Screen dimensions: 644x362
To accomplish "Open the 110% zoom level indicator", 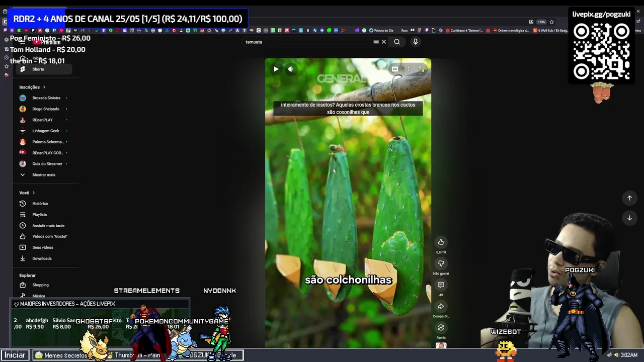I will point(541,22).
